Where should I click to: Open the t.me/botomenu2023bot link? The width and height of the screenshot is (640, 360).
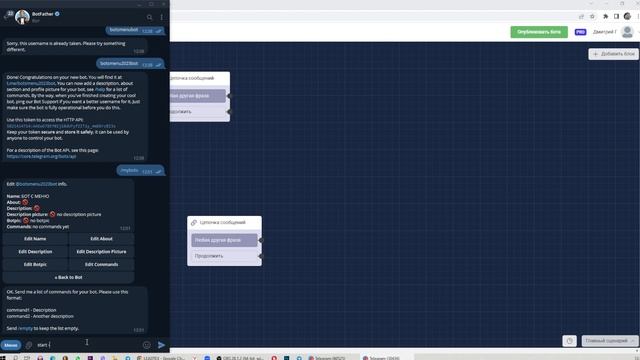coord(31,83)
